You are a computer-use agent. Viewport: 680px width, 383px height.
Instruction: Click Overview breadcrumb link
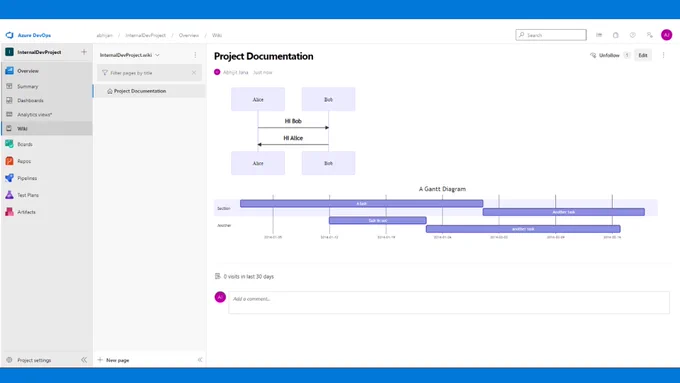(x=189, y=35)
